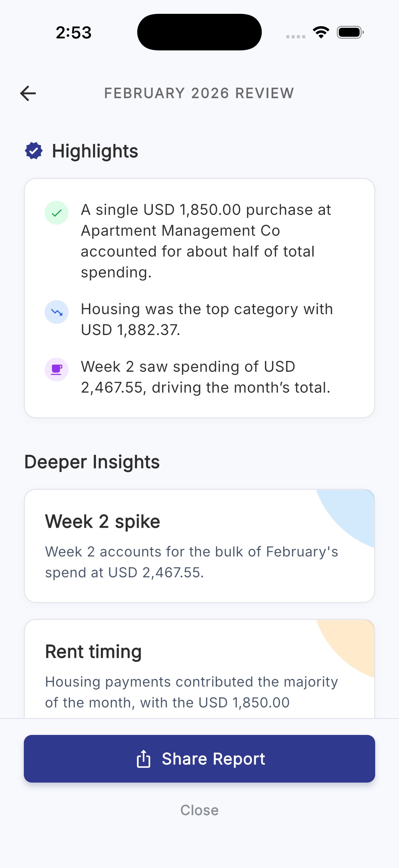Click the blue trend arrow icon next to Housing
The height and width of the screenshot is (868, 399).
[57, 312]
